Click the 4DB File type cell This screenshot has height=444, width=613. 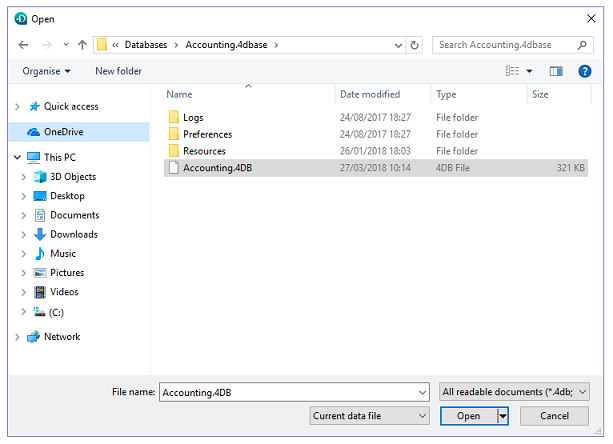click(453, 168)
